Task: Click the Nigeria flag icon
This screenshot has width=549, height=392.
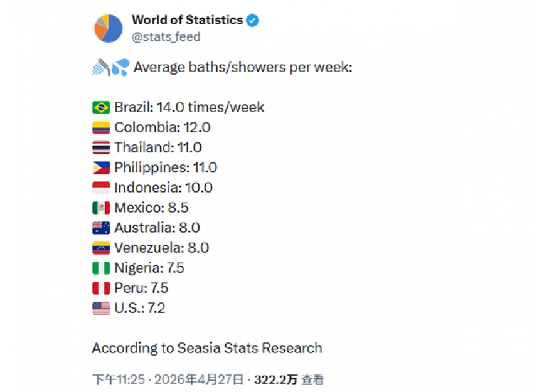Action: pyautogui.click(x=101, y=268)
